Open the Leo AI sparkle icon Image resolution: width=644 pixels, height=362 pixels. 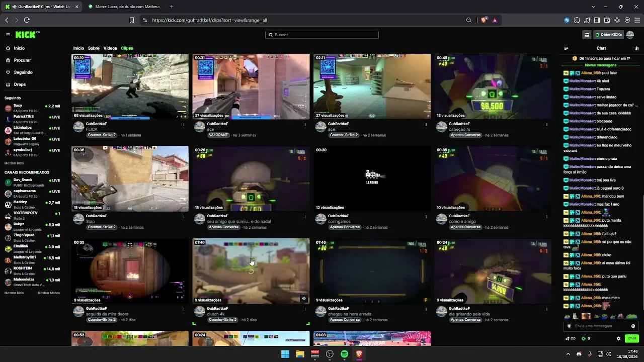pos(617,20)
